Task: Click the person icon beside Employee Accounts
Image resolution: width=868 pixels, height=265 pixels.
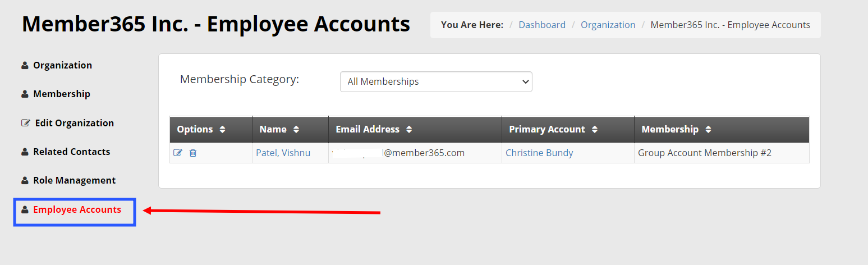Action: coord(25,210)
